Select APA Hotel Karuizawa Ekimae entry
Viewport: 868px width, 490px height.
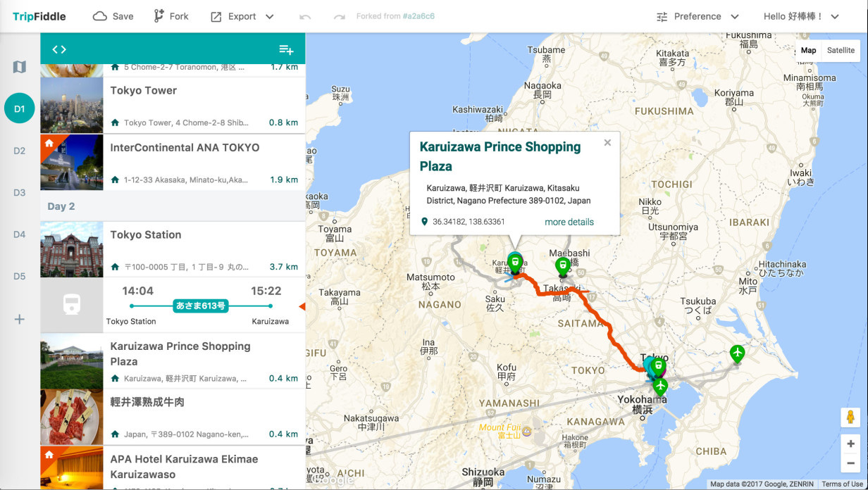click(x=173, y=467)
